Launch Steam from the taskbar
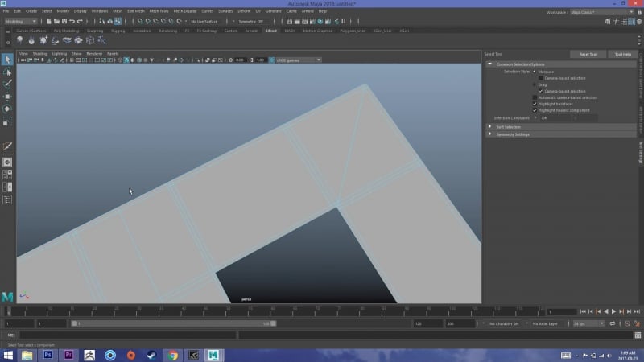Image resolution: width=644 pixels, height=362 pixels. click(x=151, y=355)
